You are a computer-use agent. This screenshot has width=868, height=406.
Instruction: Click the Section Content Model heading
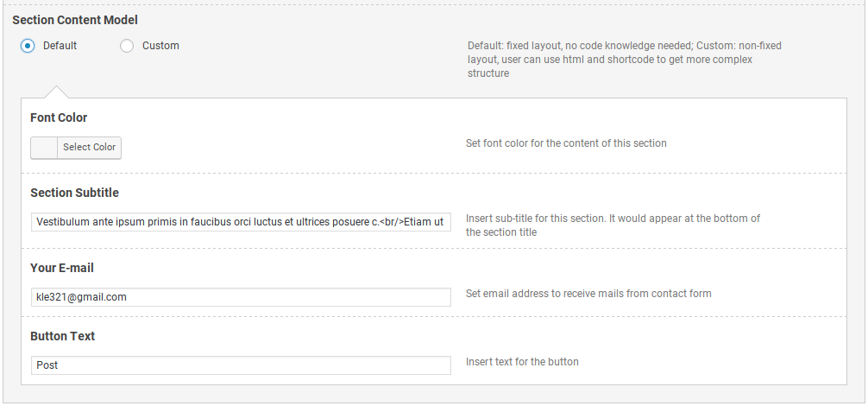coord(75,20)
